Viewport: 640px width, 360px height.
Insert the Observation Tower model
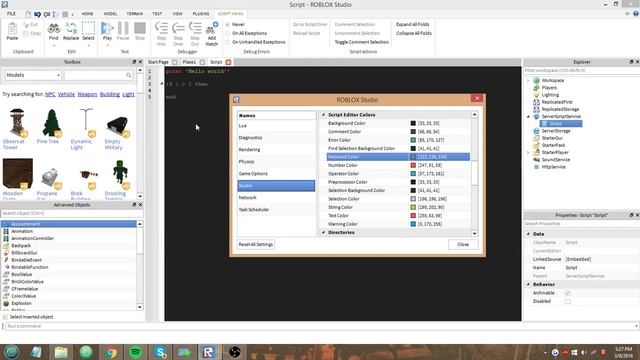point(17,123)
